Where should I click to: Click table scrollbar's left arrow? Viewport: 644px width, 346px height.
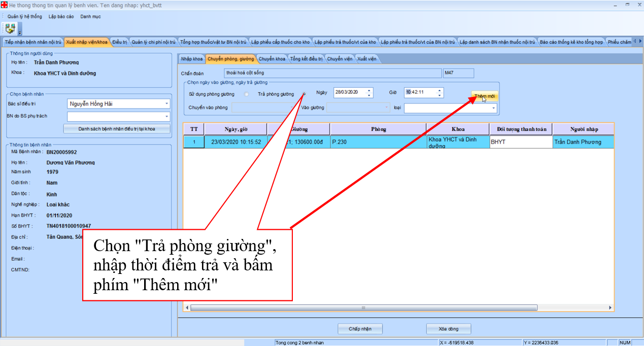[187, 307]
